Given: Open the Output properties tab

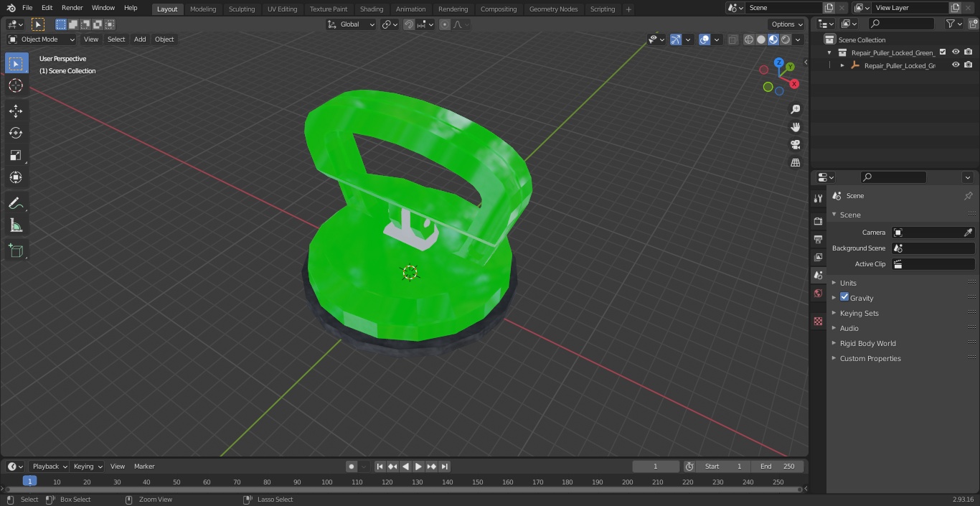Looking at the screenshot, I should tap(818, 239).
